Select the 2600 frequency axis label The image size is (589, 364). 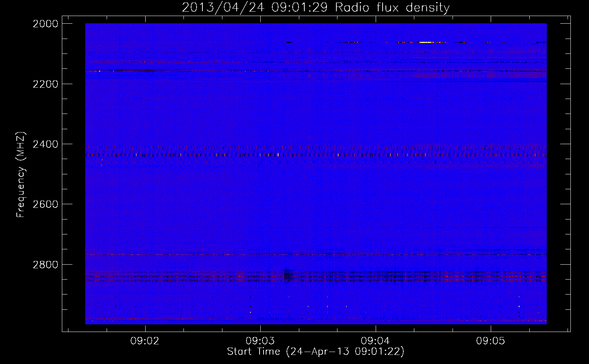[46, 204]
